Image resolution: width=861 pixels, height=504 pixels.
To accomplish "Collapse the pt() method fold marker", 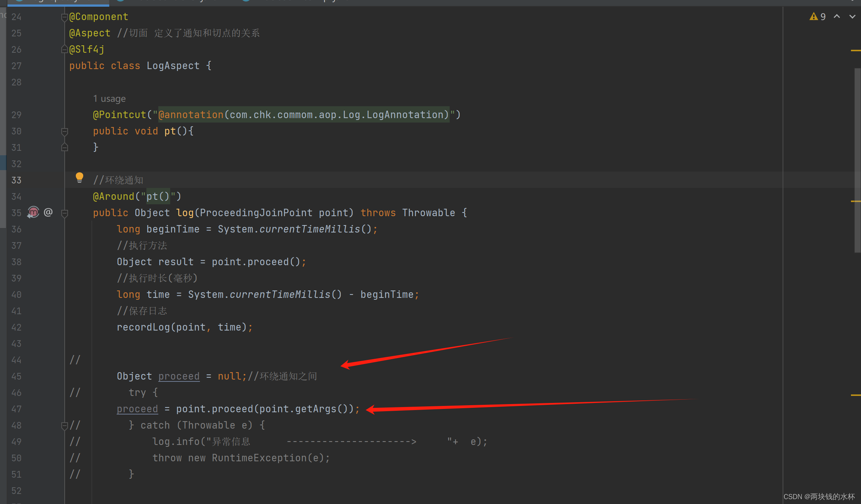I will (x=64, y=131).
